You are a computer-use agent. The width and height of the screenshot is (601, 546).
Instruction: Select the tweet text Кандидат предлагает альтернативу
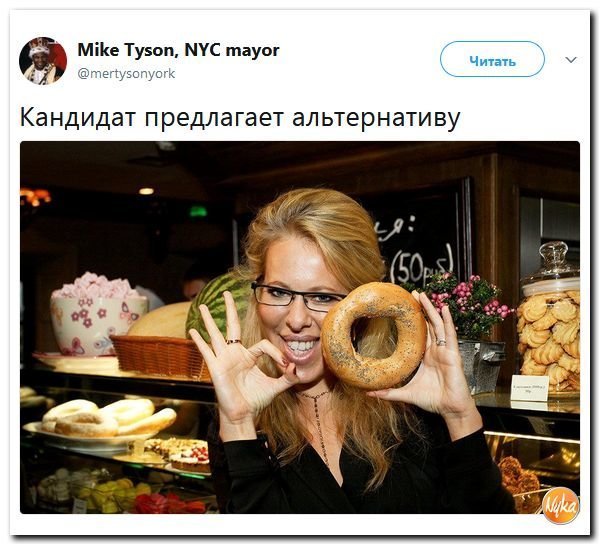point(240,117)
